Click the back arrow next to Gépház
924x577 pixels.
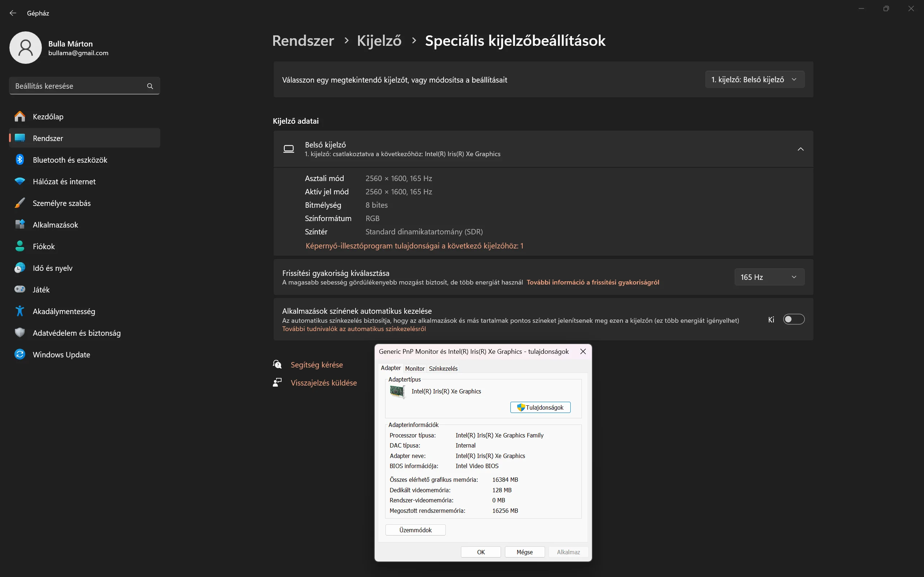coord(13,13)
